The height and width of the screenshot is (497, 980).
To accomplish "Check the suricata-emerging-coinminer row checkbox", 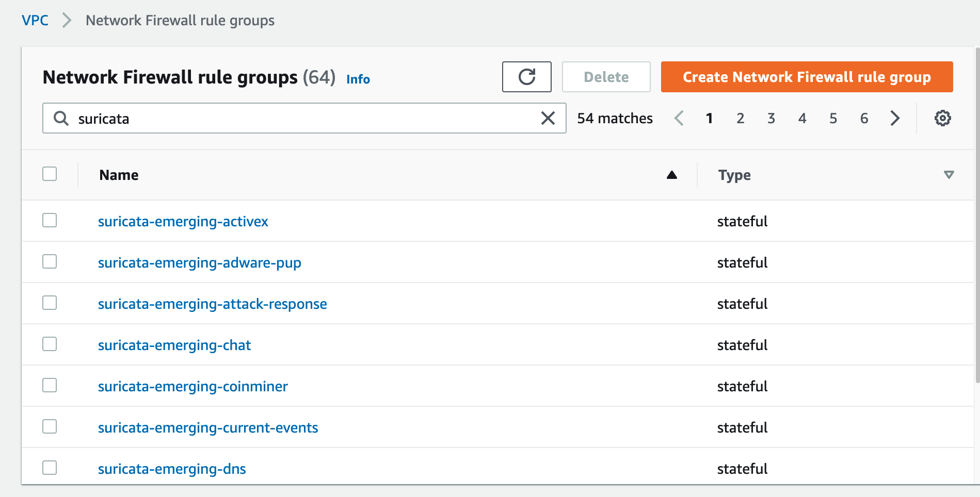I will coord(49,385).
